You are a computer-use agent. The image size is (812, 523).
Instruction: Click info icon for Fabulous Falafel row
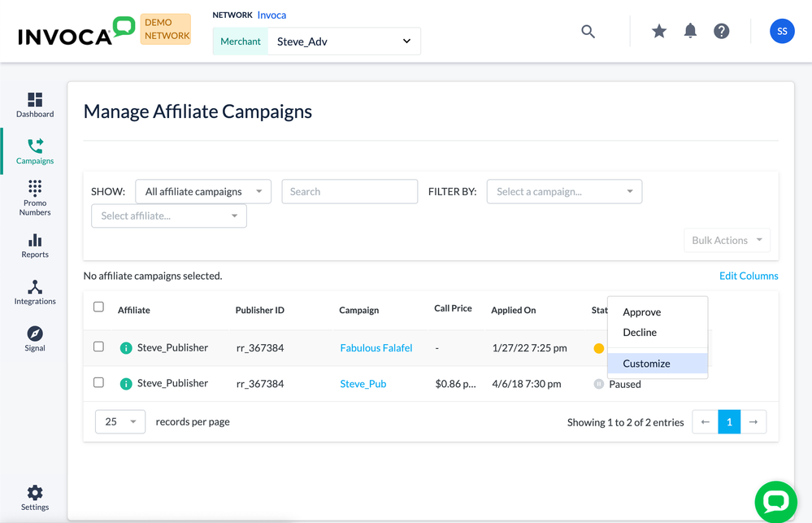click(126, 348)
